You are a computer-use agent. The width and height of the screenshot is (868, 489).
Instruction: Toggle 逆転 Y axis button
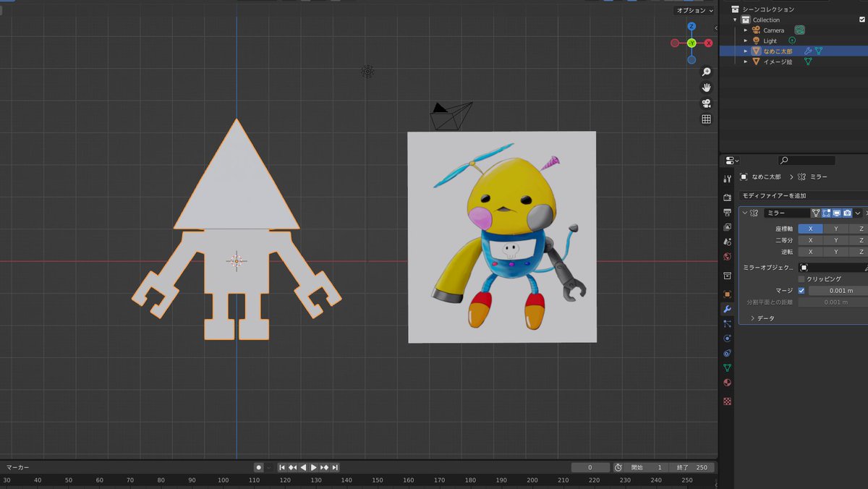pos(836,252)
